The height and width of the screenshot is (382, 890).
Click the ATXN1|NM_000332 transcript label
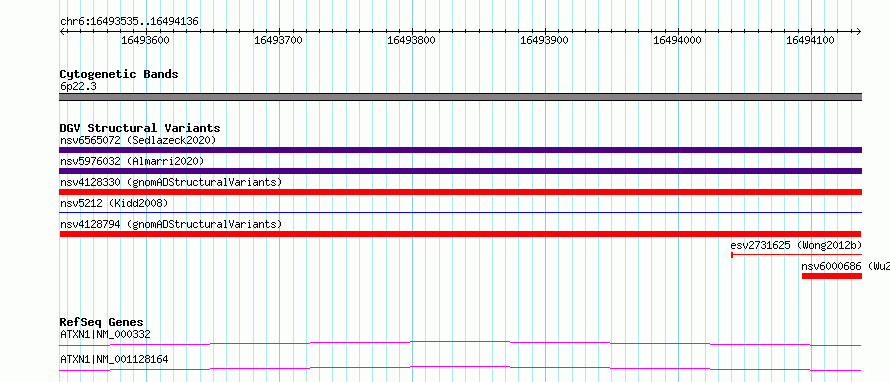coord(105,334)
